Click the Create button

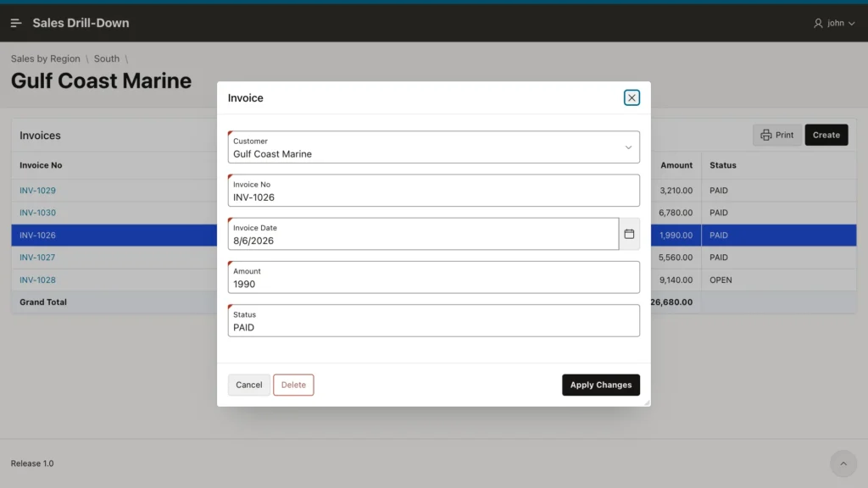pos(826,135)
